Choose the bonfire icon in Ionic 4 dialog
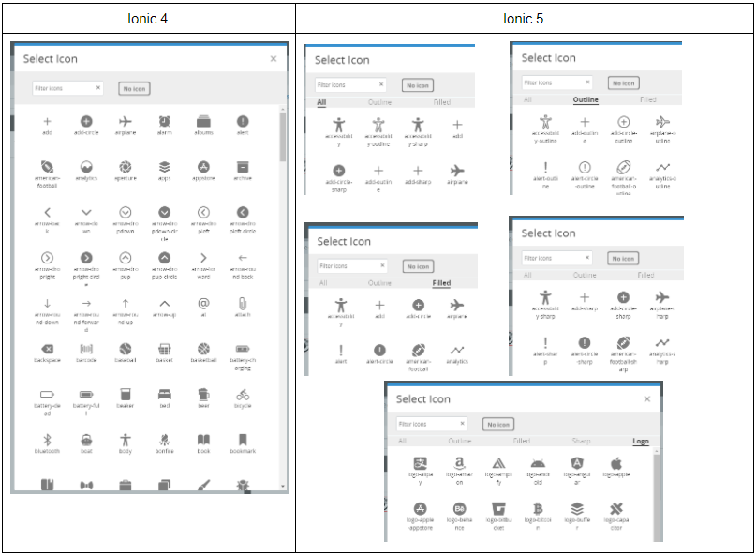The height and width of the screenshot is (555, 756). 165,440
